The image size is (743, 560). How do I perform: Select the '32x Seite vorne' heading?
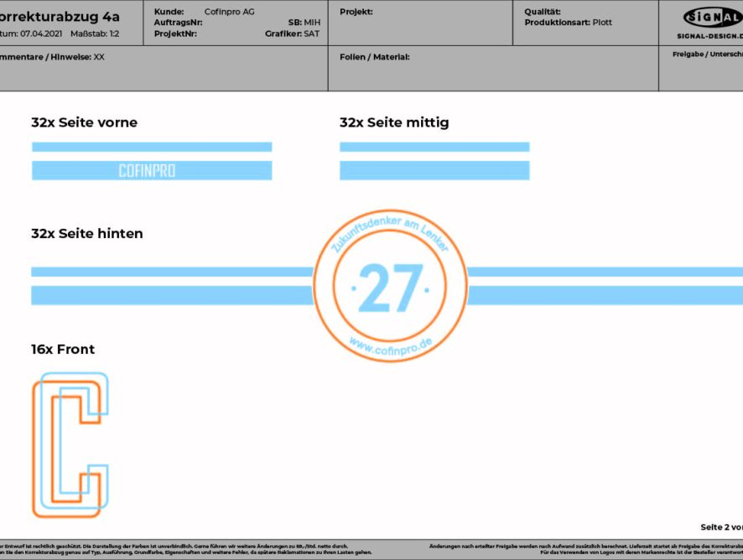click(85, 122)
